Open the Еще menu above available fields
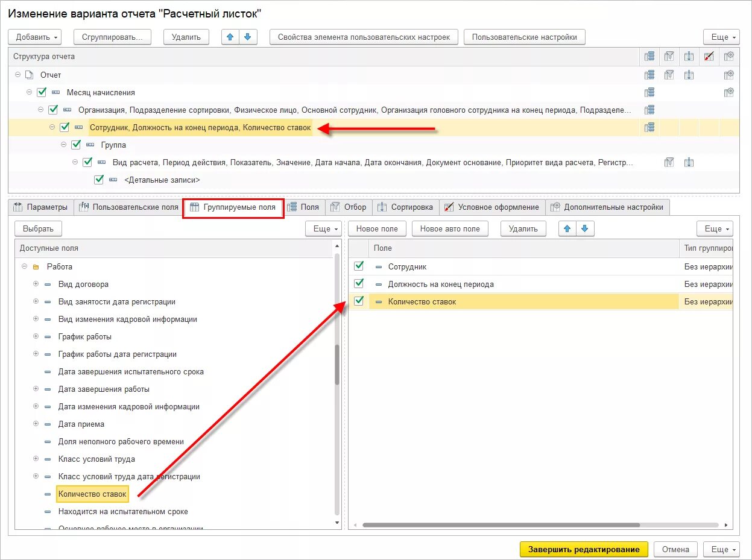752x560 pixels. pyautogui.click(x=323, y=229)
